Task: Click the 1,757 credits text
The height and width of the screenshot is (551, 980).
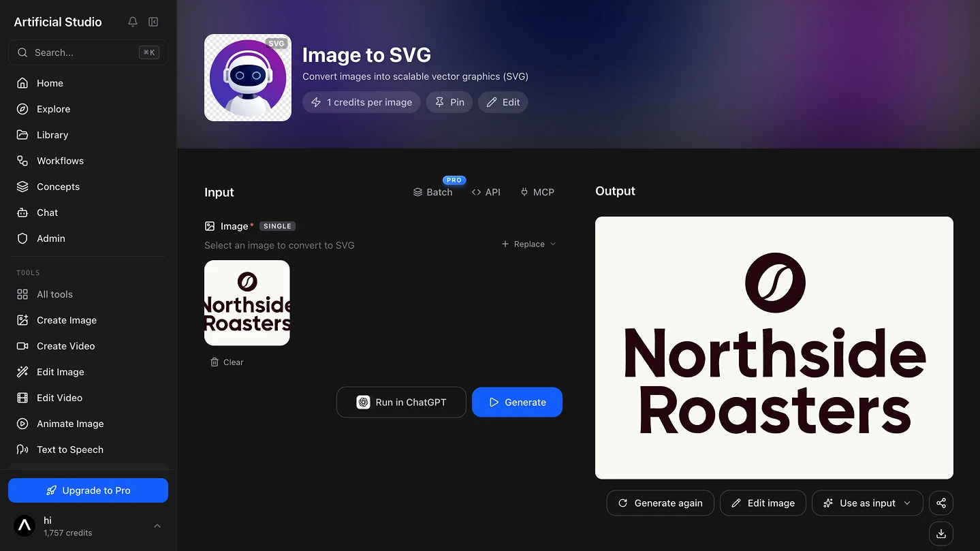Action: [x=67, y=533]
